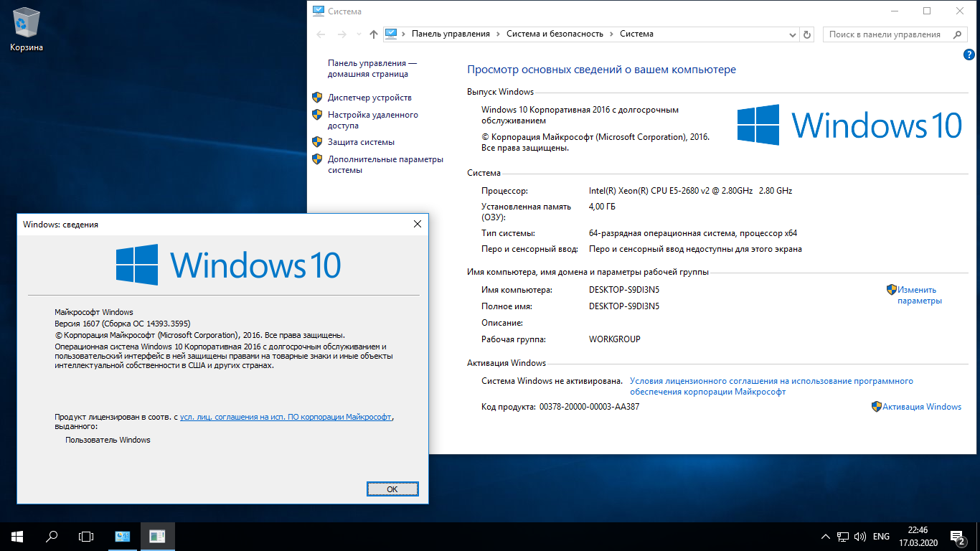The height and width of the screenshot is (551, 980).
Task: Open Условия лицензионного соглашения link
Action: point(771,387)
